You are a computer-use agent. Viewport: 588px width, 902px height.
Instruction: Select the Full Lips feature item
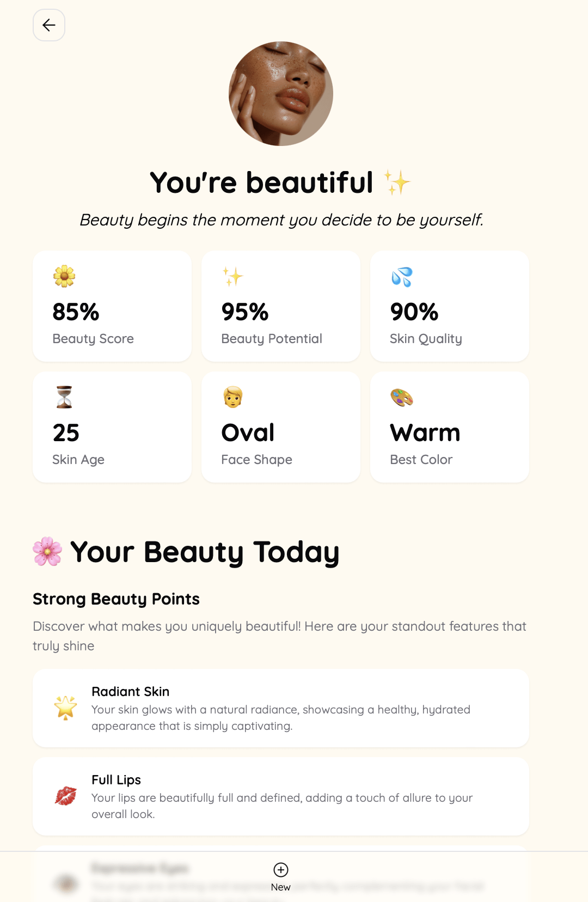pos(281,796)
